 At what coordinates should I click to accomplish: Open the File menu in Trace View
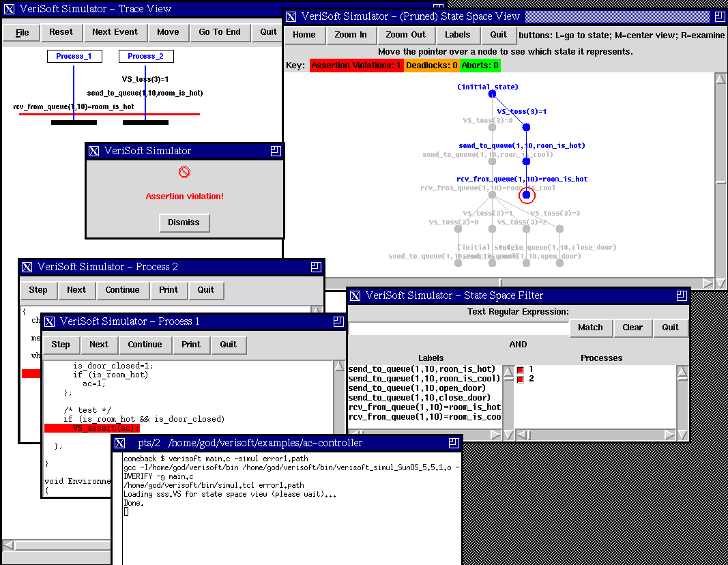pyautogui.click(x=23, y=32)
